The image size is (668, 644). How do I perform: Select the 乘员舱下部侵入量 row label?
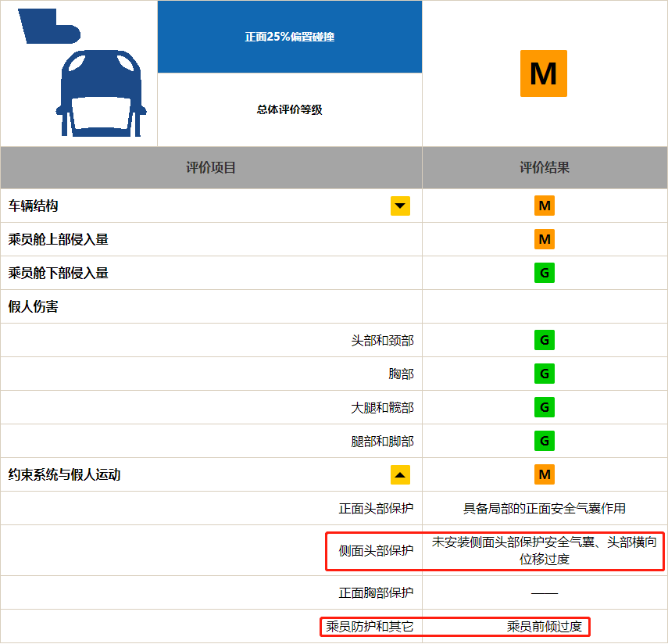[x=59, y=274]
